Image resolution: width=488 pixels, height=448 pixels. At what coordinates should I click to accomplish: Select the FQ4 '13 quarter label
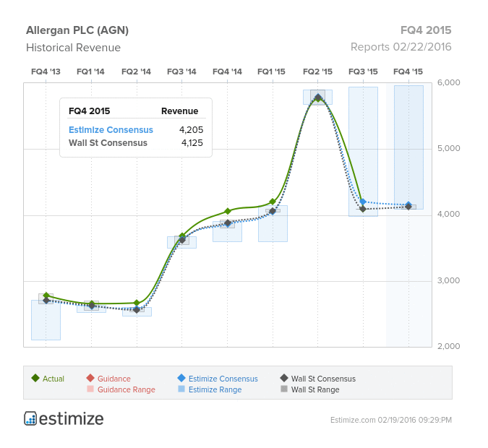coord(46,72)
